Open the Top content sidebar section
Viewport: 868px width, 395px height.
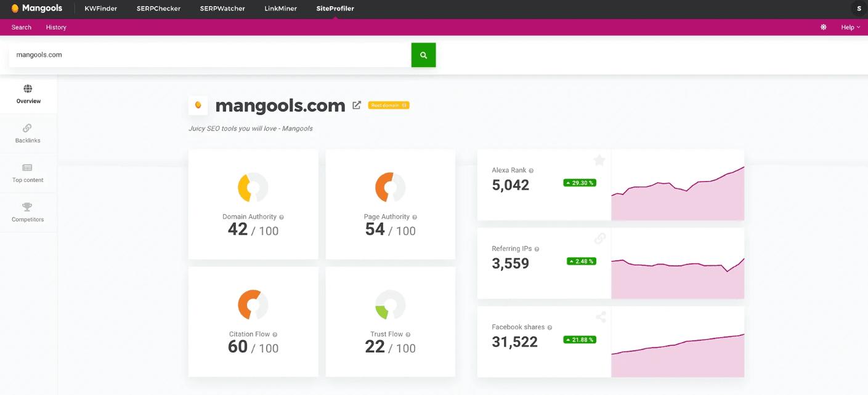tap(28, 173)
